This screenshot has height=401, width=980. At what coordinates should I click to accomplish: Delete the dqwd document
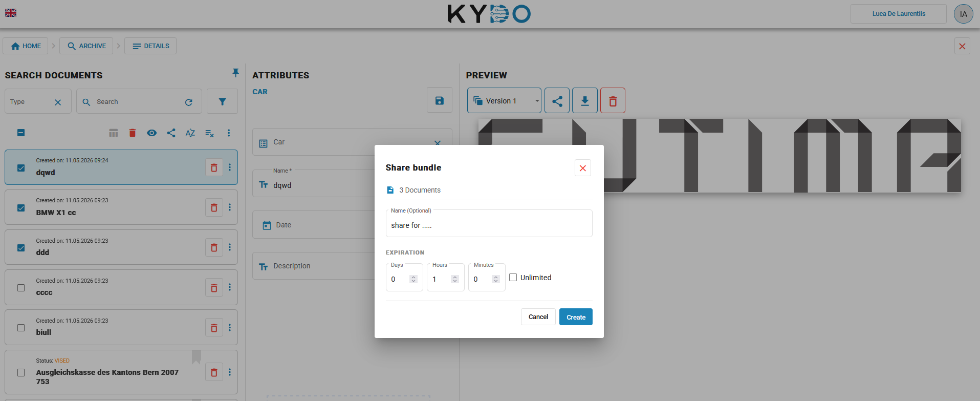click(x=214, y=167)
